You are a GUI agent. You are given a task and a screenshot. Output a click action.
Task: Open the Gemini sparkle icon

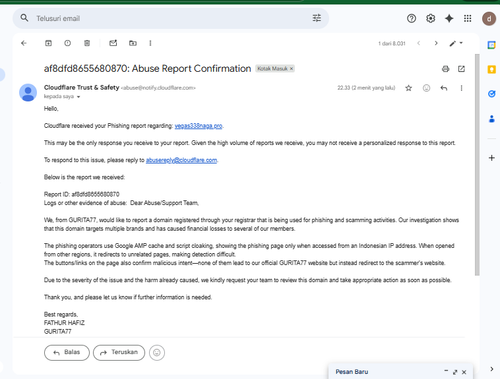pos(449,18)
